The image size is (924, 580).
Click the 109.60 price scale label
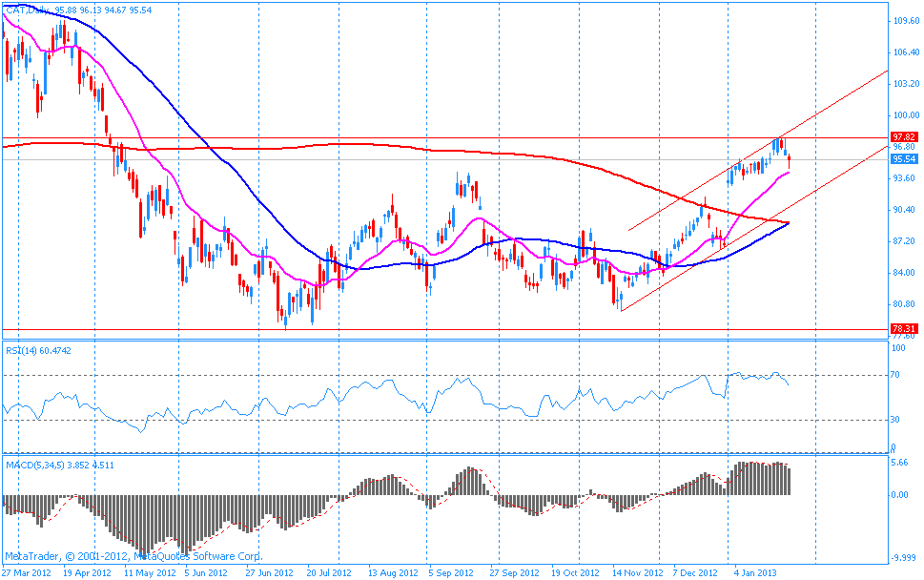click(903, 20)
